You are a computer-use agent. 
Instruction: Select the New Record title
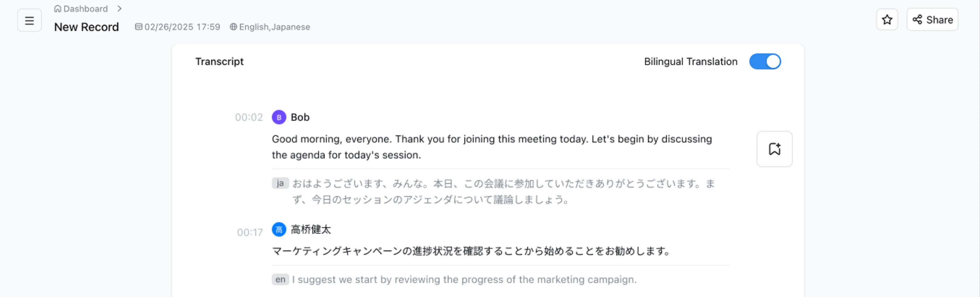pyautogui.click(x=86, y=27)
